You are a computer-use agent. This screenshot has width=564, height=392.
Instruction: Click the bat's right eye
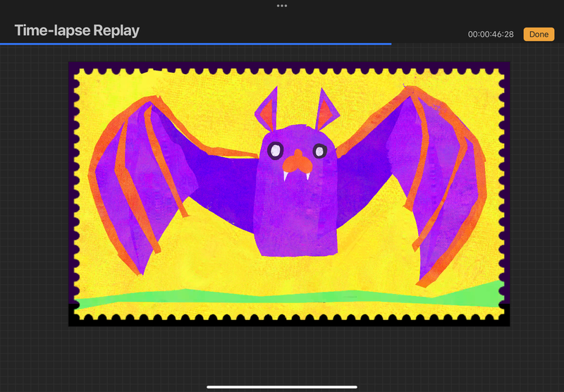pos(320,150)
